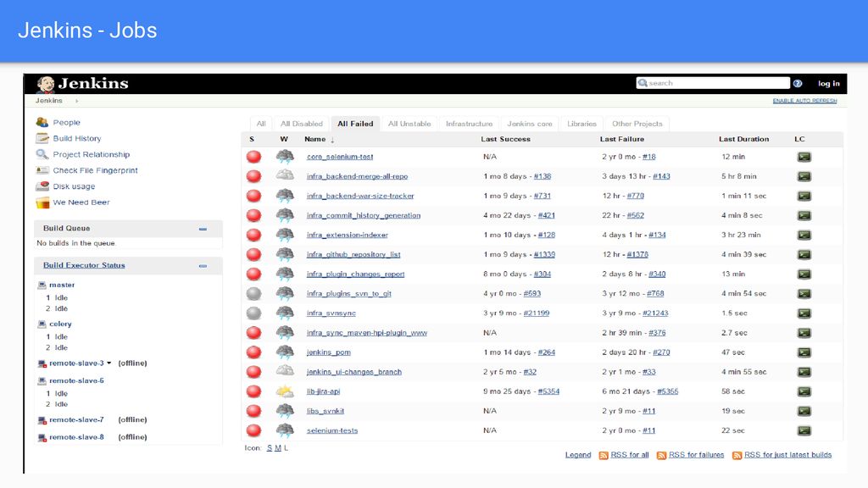This screenshot has width=868, height=488.
Task: Click the cloudy weather icon for infra_backend-merge-all-repo
Action: tap(285, 176)
